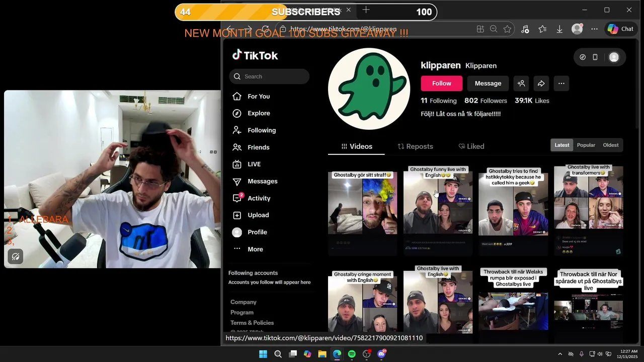Follow the klipparen account

coord(441,83)
